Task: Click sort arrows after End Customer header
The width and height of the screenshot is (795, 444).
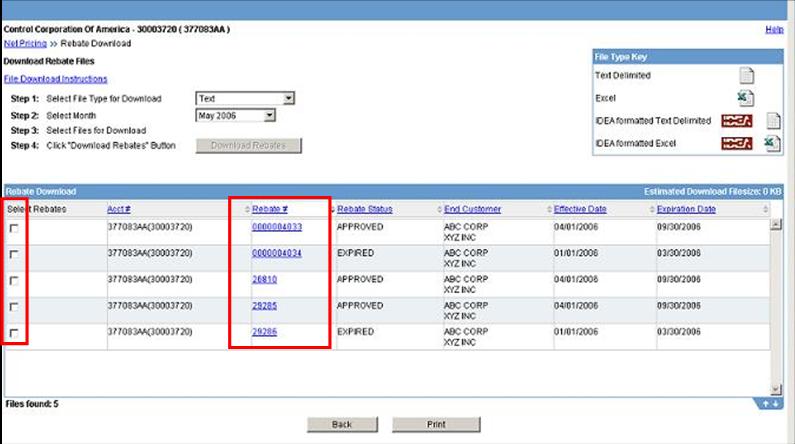Action: (549, 209)
